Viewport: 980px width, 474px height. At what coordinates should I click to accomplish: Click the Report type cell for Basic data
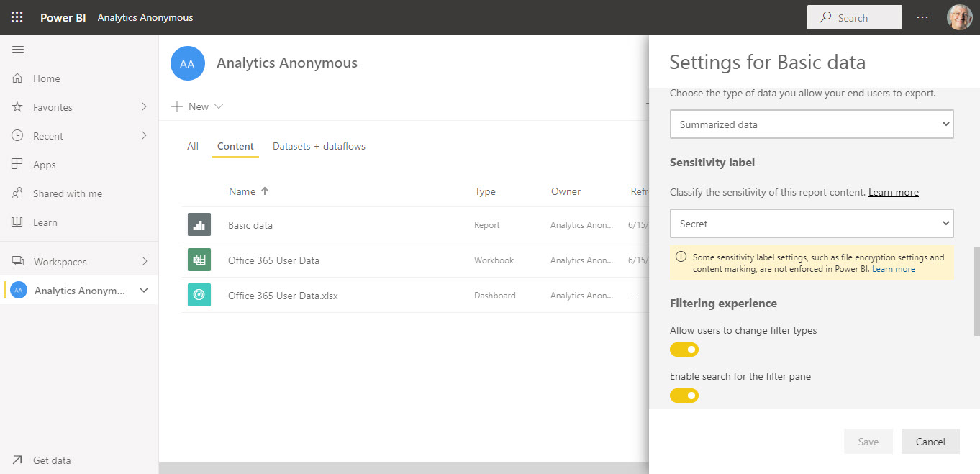pos(487,225)
